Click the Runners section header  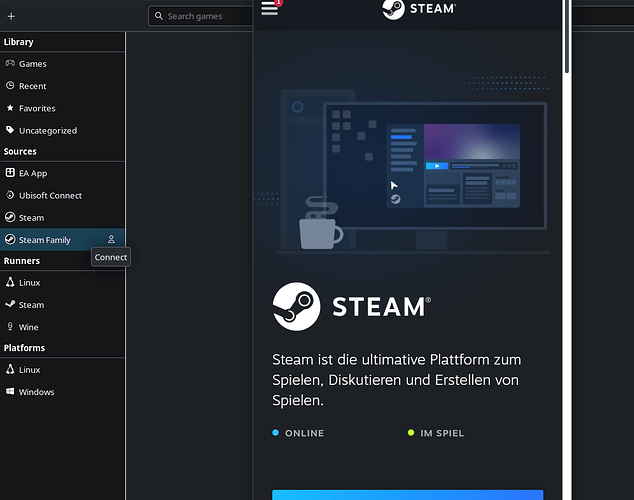[x=22, y=261]
